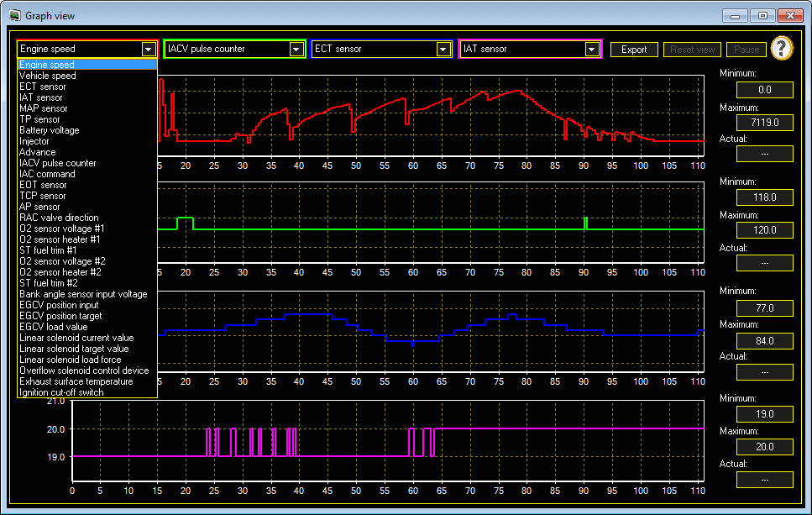Viewport: 812px width, 515px height.
Task: Click the IAT sensor Minimum value field
Action: point(764,415)
